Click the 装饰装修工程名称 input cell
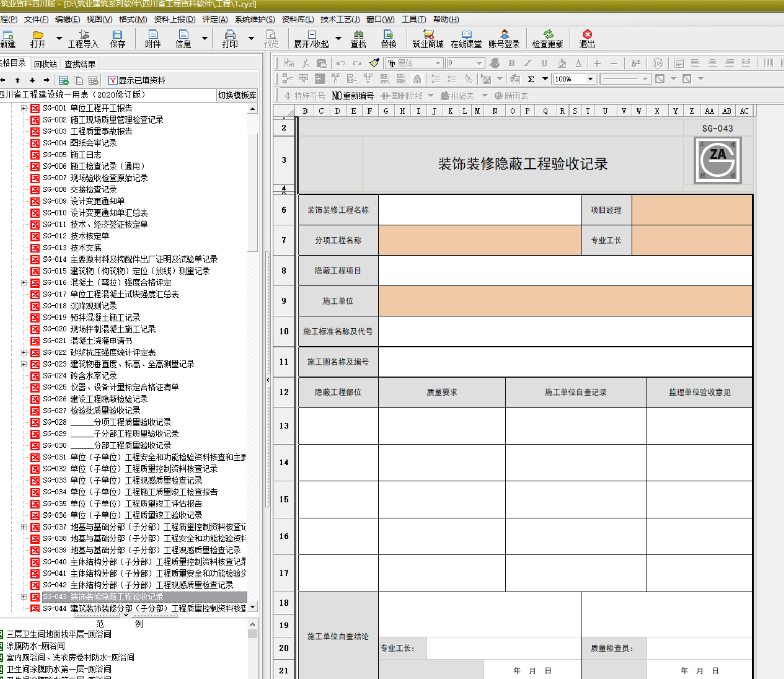This screenshot has height=679, width=784. pos(480,210)
